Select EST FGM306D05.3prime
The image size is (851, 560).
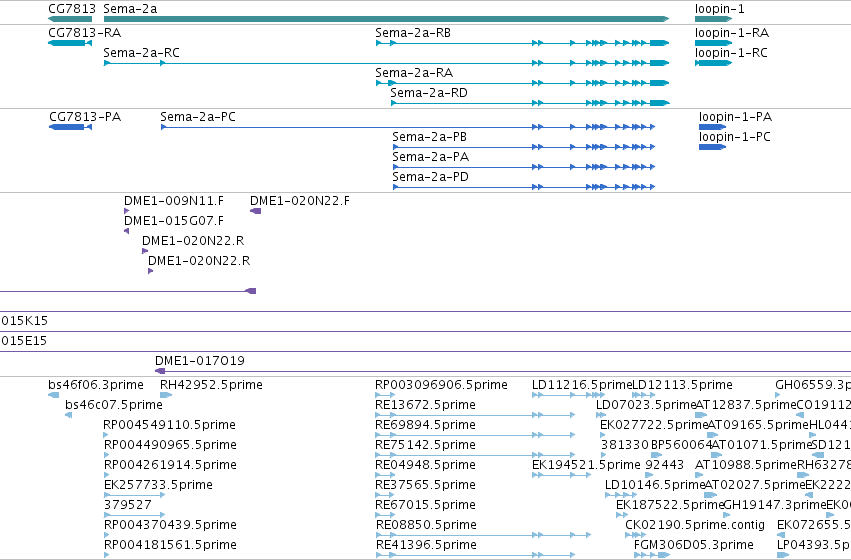click(694, 545)
